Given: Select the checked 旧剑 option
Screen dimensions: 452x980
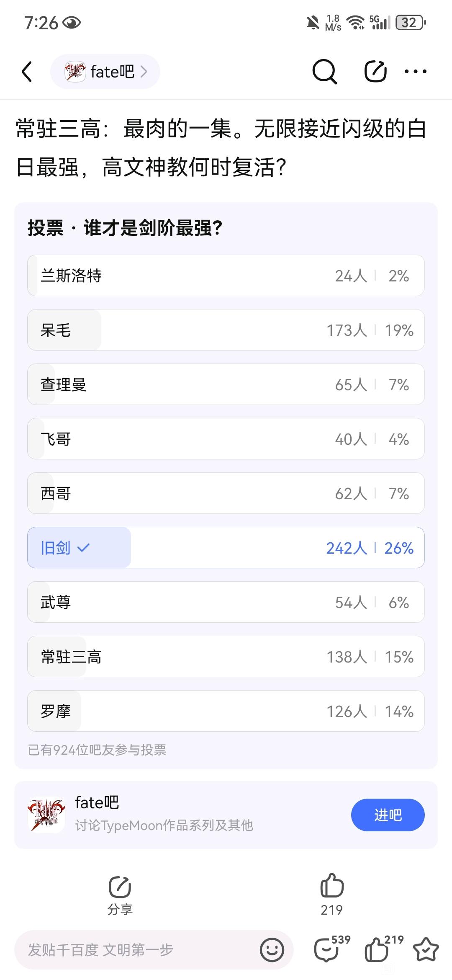Looking at the screenshot, I should tap(226, 548).
